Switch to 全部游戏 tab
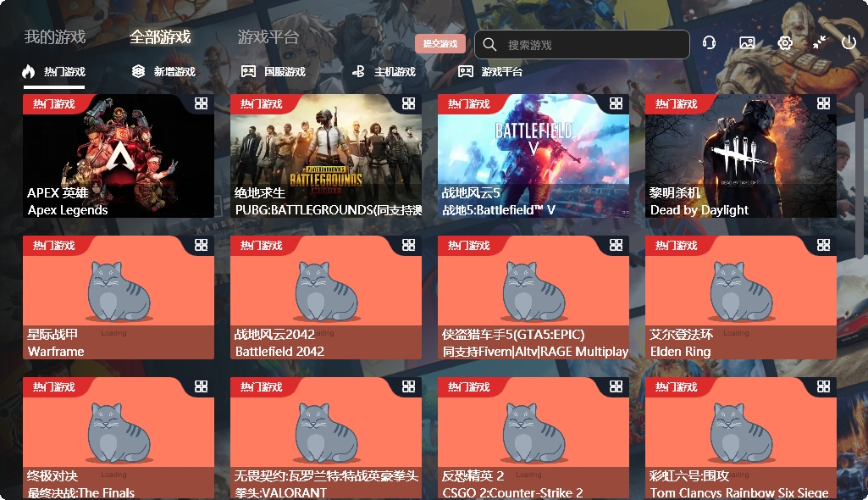868x500 pixels. pyautogui.click(x=160, y=37)
